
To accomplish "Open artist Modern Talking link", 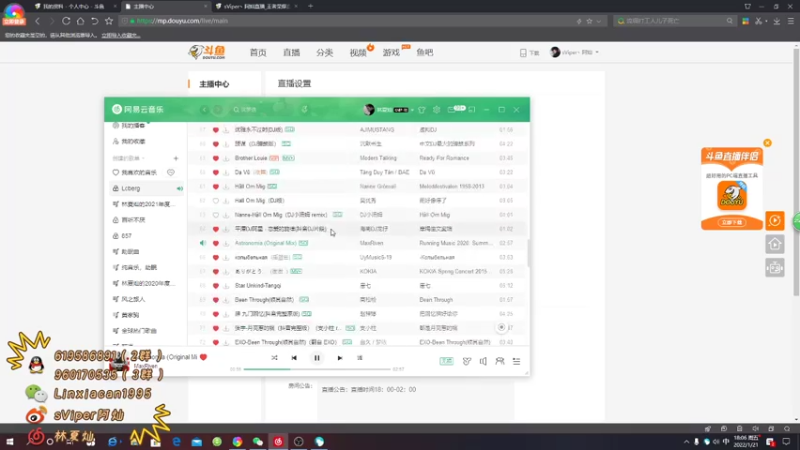I will click(378, 158).
